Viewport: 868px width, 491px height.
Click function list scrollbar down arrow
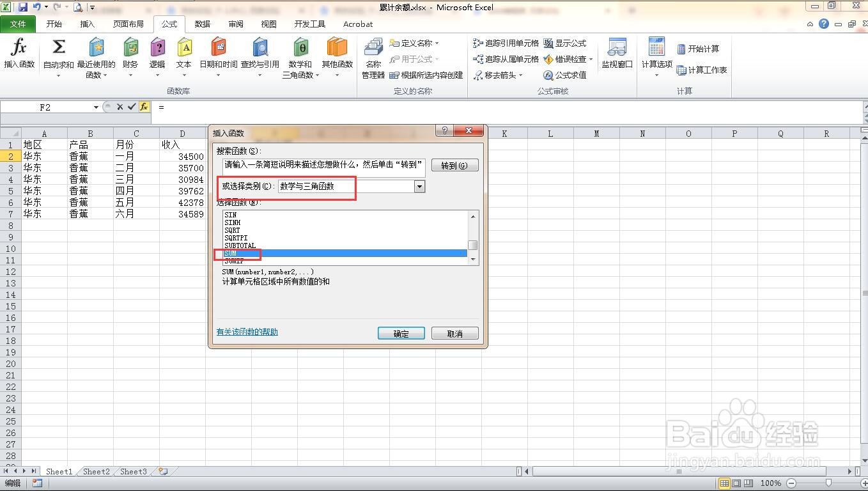coord(473,259)
